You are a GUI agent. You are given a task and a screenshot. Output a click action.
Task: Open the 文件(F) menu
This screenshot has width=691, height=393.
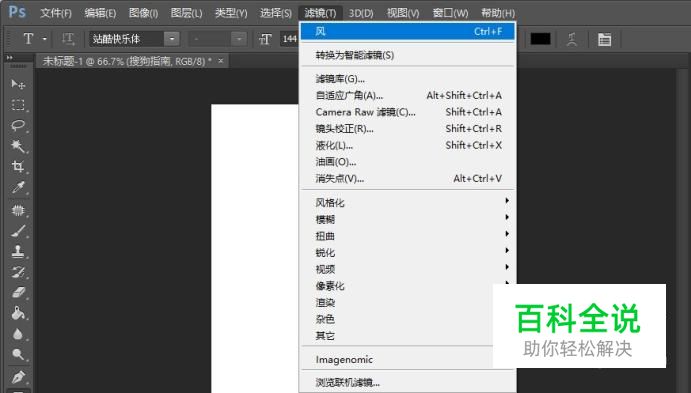[56, 13]
